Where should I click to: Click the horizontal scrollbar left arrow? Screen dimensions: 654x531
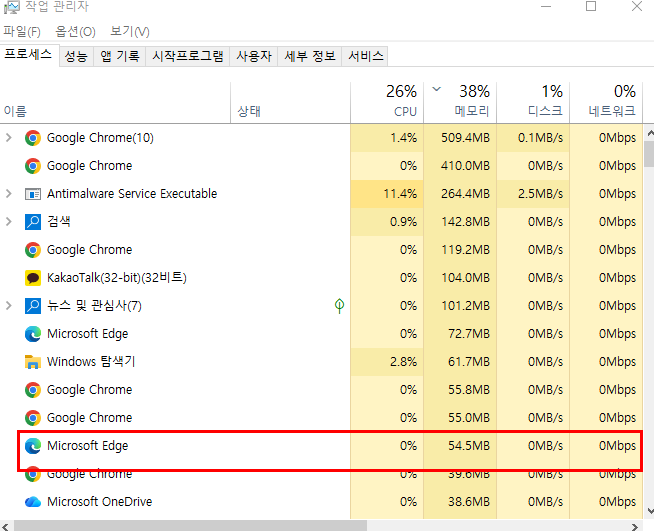(5, 526)
